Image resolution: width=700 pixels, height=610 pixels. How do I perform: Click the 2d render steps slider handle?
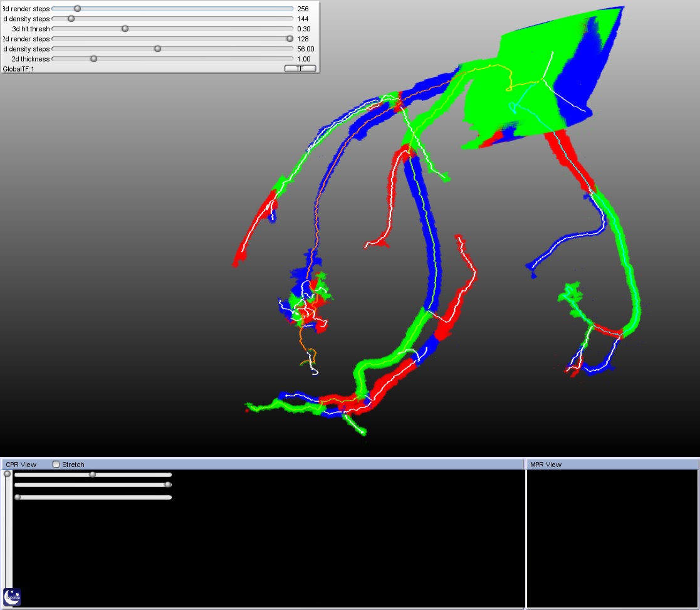(x=290, y=39)
